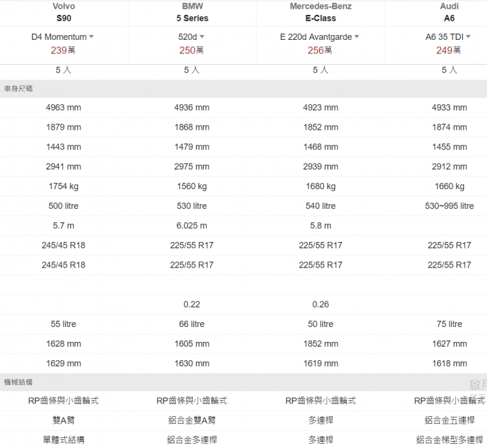Click the 鋁合金梯型多連桿 suspension cell

pos(449,440)
